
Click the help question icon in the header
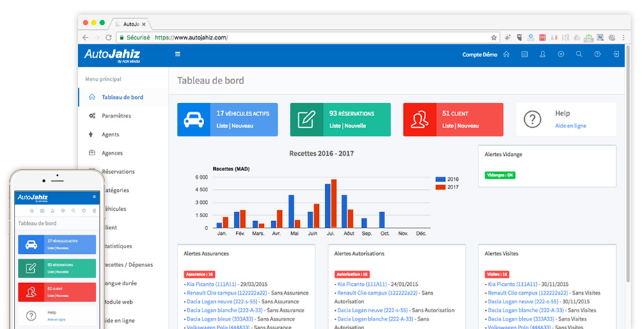(x=597, y=54)
